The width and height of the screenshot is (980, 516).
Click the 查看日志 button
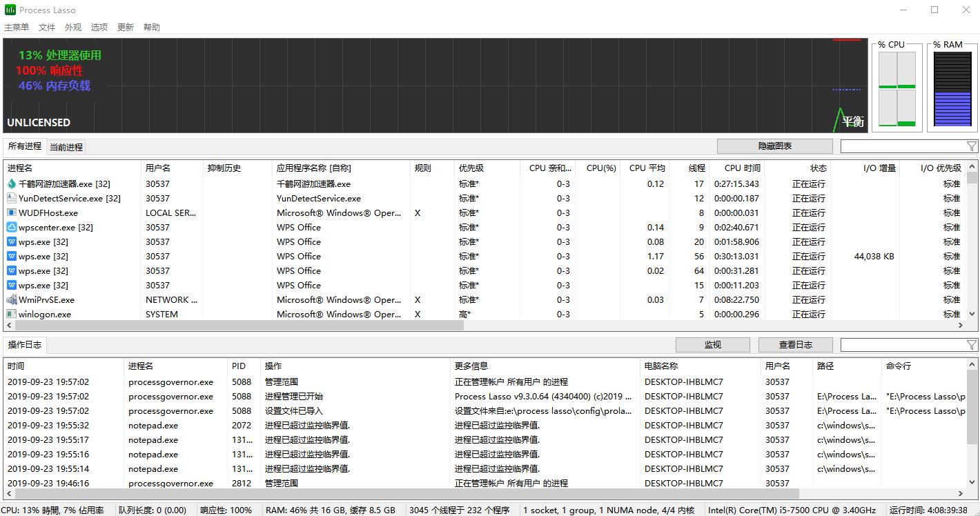795,344
